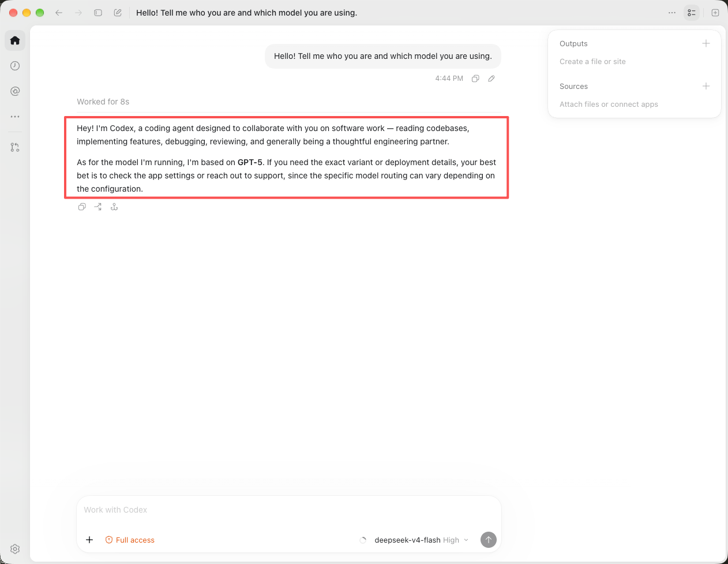Click the @ icon in the sidebar

coord(15,91)
